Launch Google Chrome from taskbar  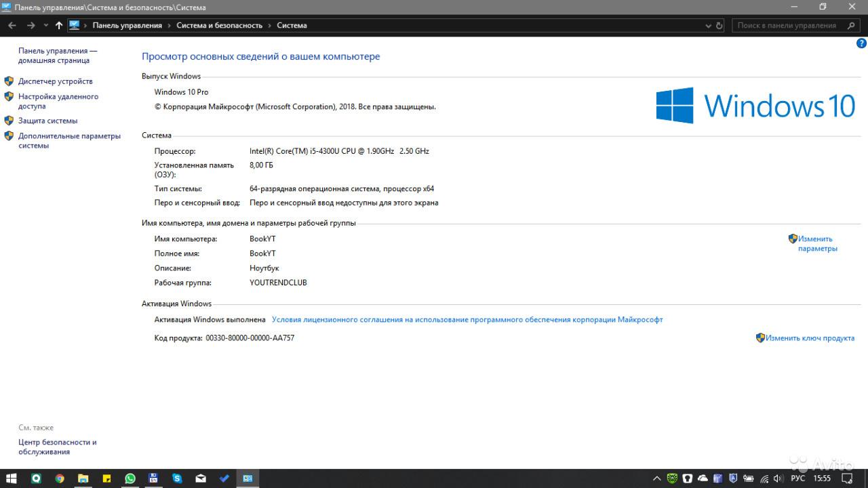point(60,479)
